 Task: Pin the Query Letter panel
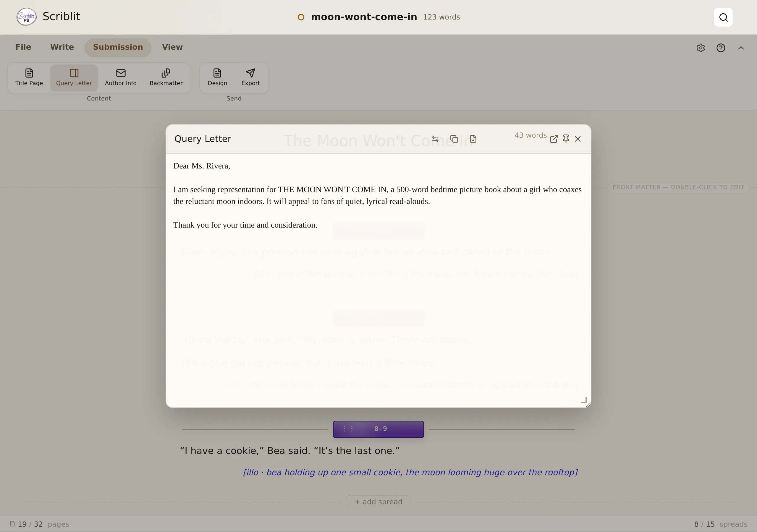[566, 139]
